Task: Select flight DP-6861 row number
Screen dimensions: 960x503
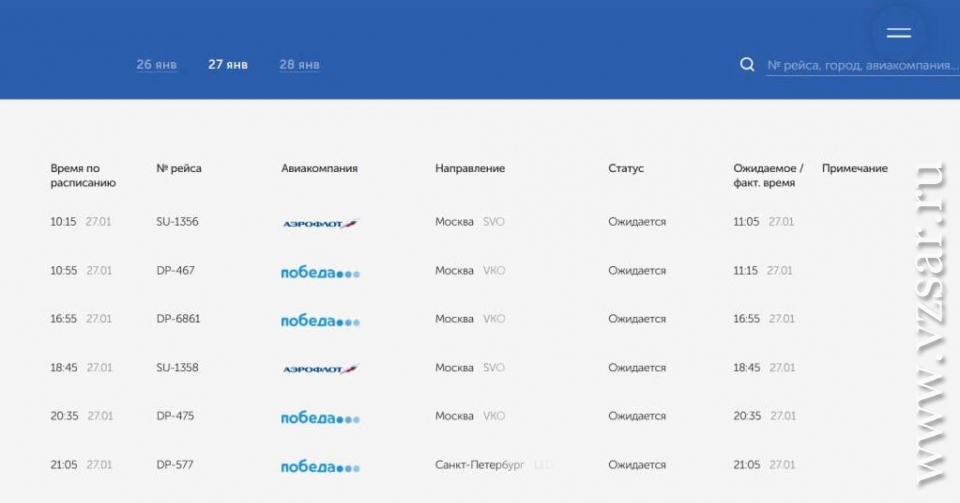Action: (x=177, y=319)
